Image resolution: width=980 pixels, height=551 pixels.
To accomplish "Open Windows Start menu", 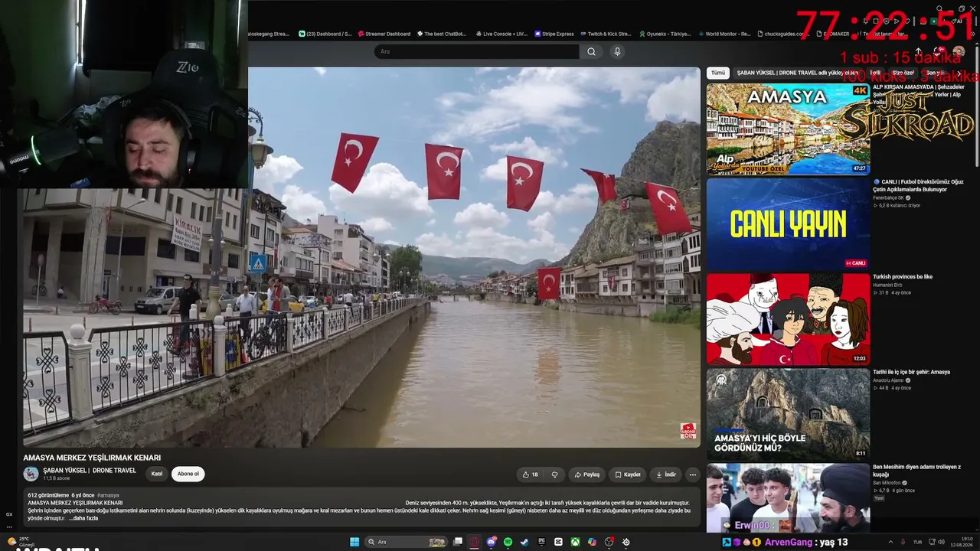I will pos(354,542).
